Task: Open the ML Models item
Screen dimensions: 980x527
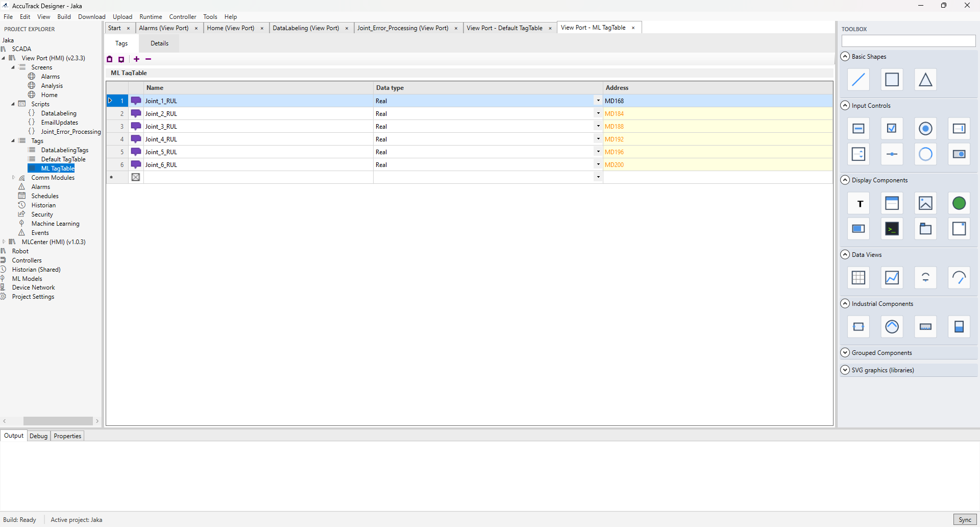Action: point(27,279)
